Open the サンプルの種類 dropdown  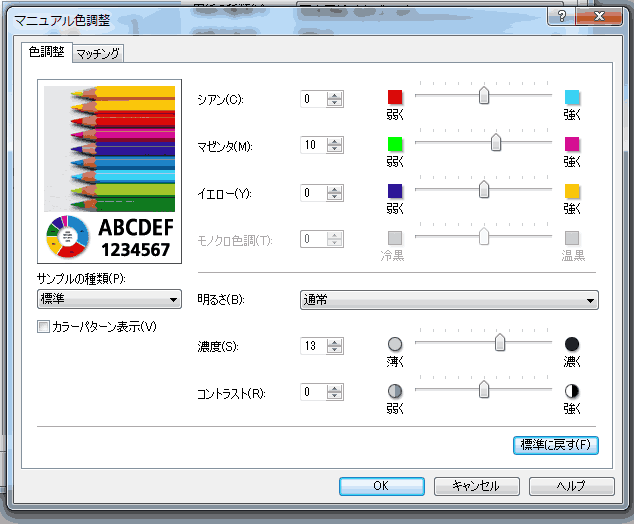(x=109, y=299)
